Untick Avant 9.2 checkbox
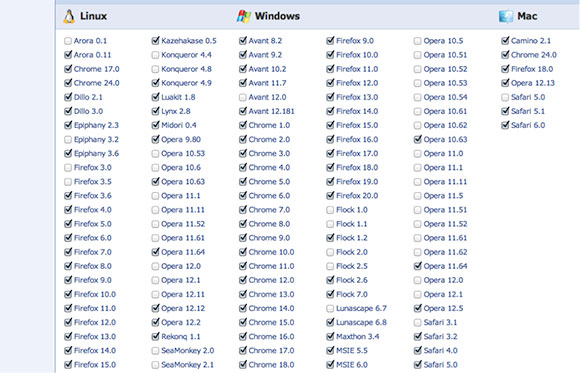This screenshot has height=373, width=580. (x=243, y=55)
